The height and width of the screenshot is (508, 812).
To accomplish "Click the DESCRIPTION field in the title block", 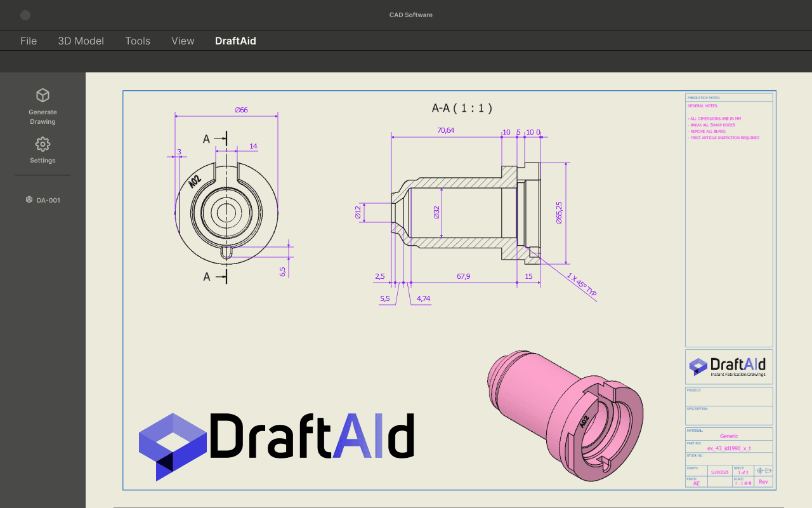I will [729, 415].
